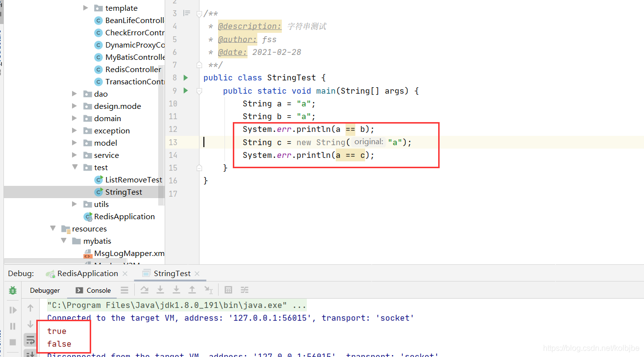Collapse the mybatis folder
The height and width of the screenshot is (357, 644).
(x=64, y=241)
